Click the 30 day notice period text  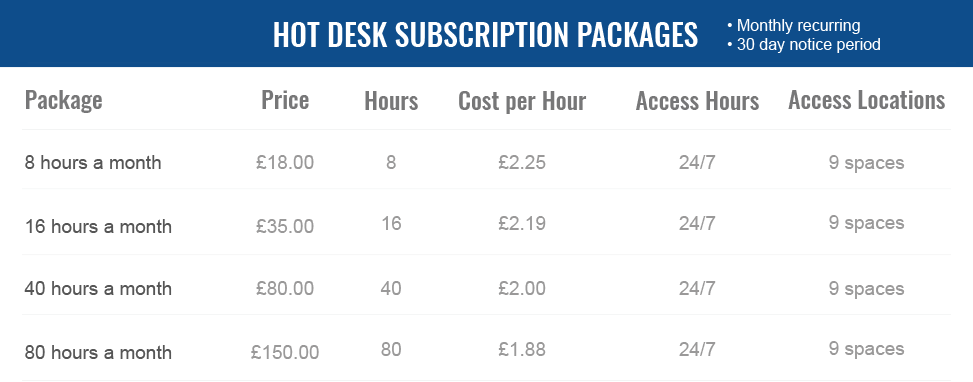[809, 45]
